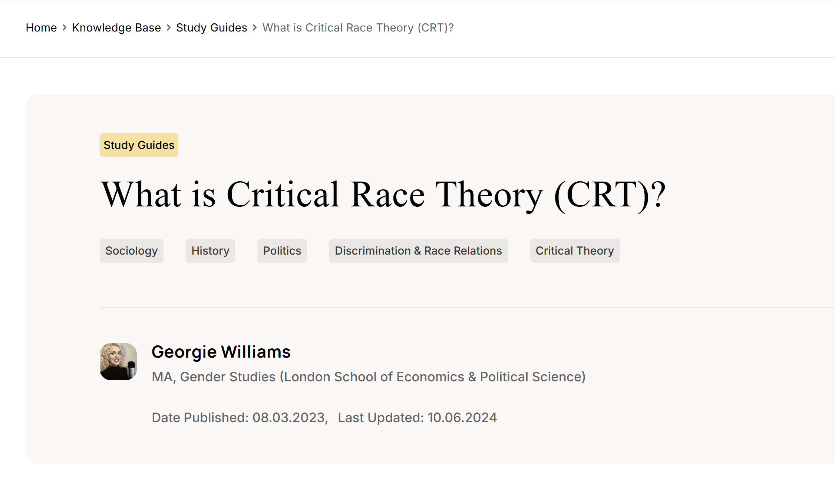Click the Last Updated date text
835x504 pixels.
click(x=417, y=418)
